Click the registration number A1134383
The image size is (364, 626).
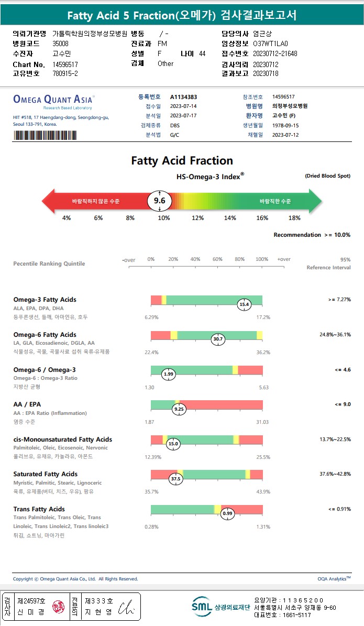(183, 97)
